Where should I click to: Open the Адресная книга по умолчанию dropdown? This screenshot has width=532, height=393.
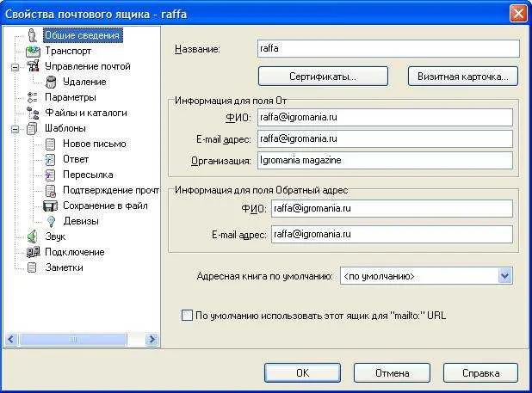504,276
